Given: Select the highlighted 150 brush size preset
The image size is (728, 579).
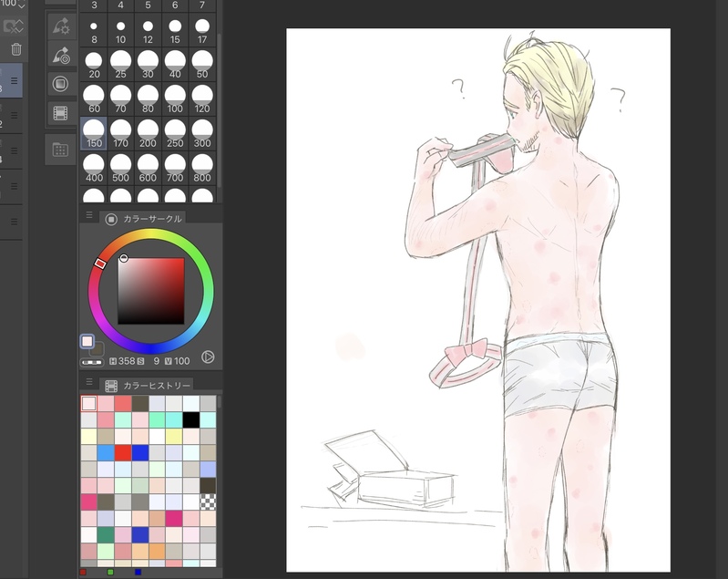Looking at the screenshot, I should tap(94, 134).
